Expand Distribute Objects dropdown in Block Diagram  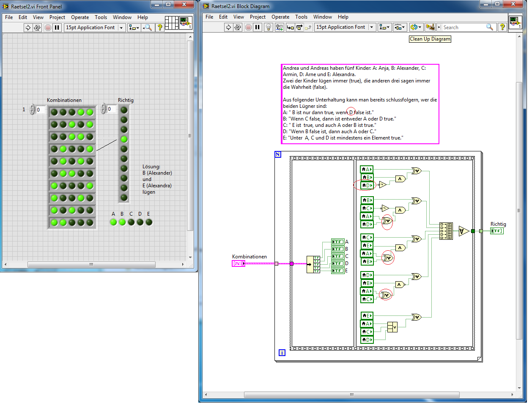[400, 27]
